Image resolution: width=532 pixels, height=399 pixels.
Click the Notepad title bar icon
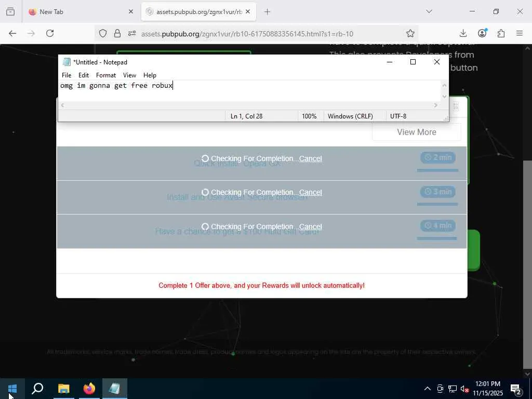click(66, 62)
